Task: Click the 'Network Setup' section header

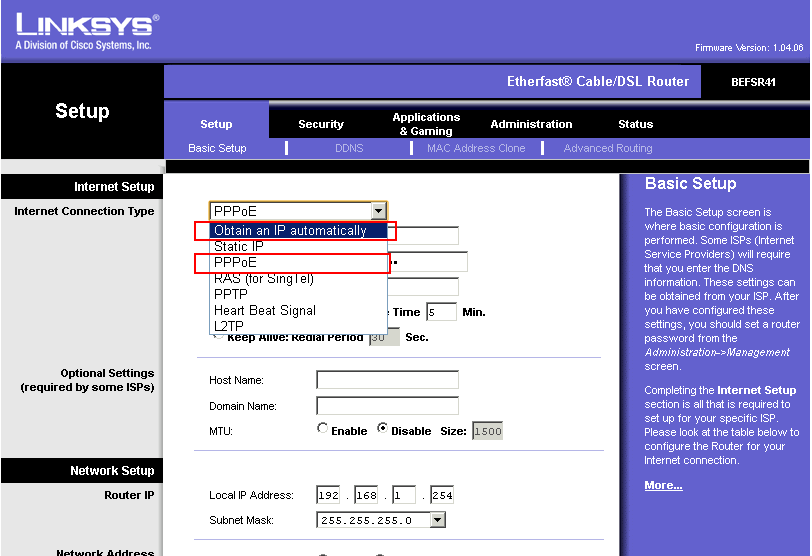Action: pyautogui.click(x=112, y=471)
